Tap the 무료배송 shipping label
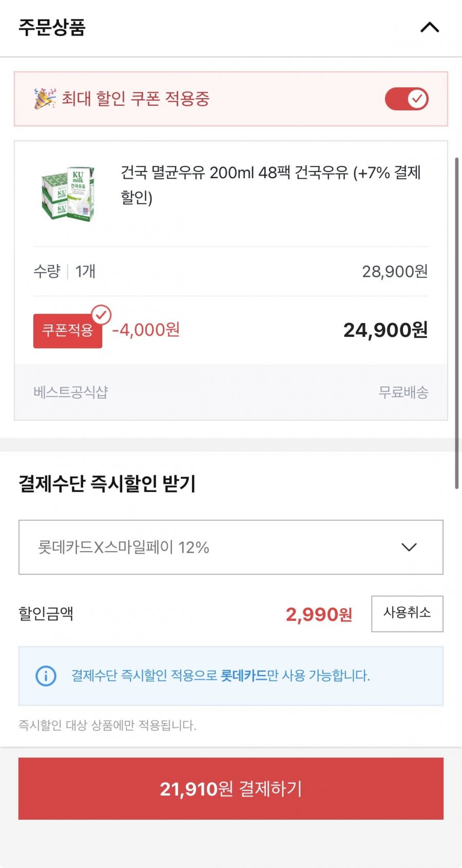Image resolution: width=462 pixels, height=868 pixels. click(403, 392)
